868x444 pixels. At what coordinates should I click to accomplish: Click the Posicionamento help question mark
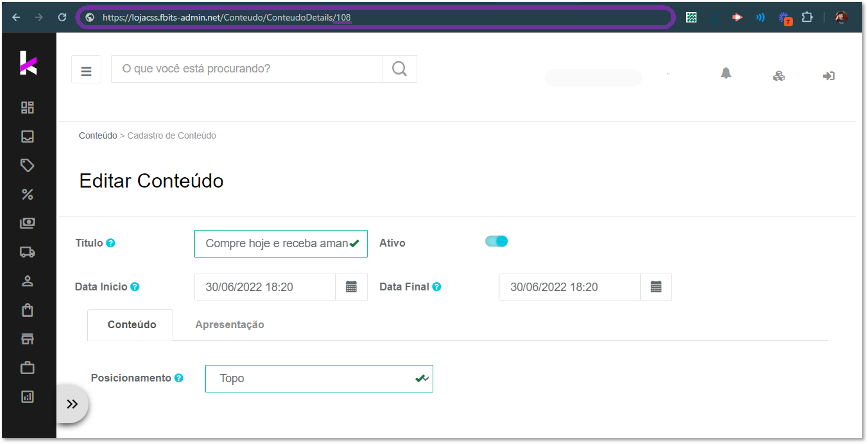179,378
